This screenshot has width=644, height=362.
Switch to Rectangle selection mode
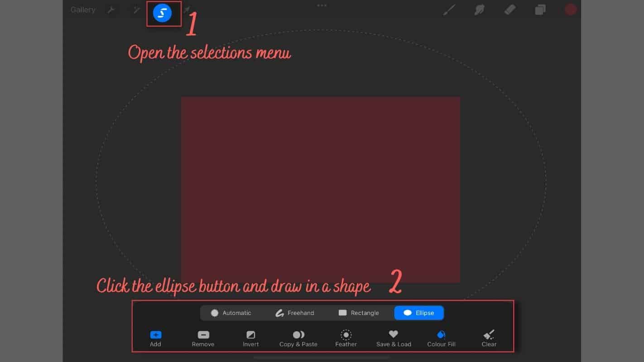coord(359,313)
